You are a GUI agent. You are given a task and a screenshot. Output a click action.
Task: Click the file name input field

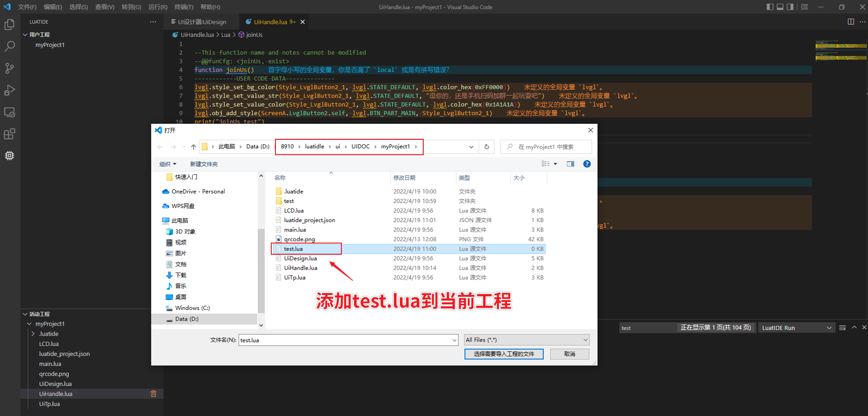point(345,340)
